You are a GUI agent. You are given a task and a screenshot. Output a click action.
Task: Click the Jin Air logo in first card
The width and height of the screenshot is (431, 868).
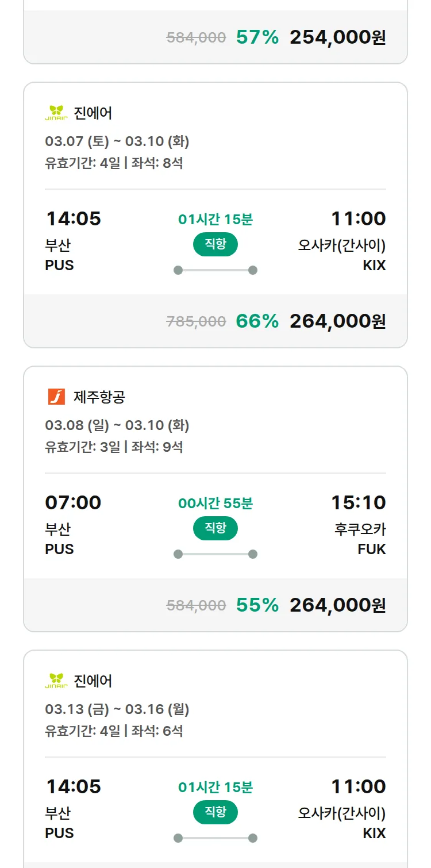click(56, 113)
